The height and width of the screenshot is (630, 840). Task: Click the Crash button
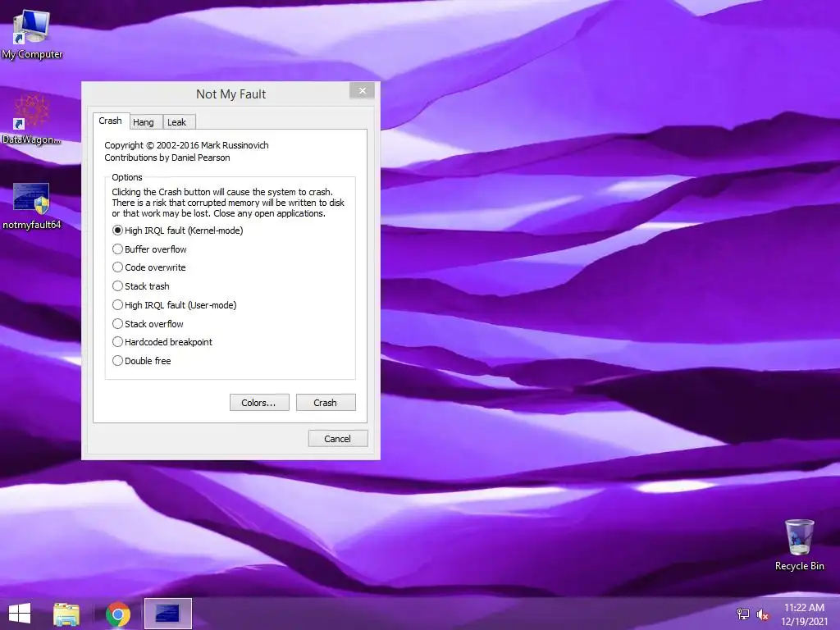[326, 402]
